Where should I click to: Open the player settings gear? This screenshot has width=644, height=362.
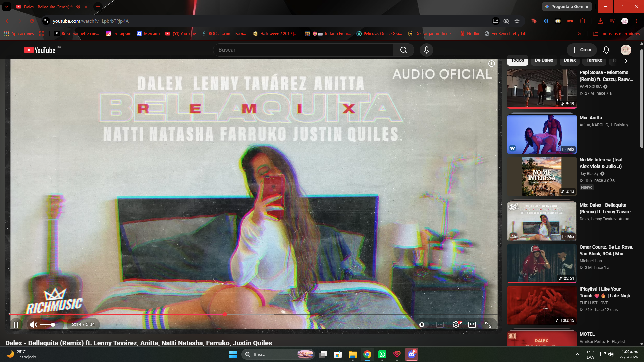coord(456,324)
